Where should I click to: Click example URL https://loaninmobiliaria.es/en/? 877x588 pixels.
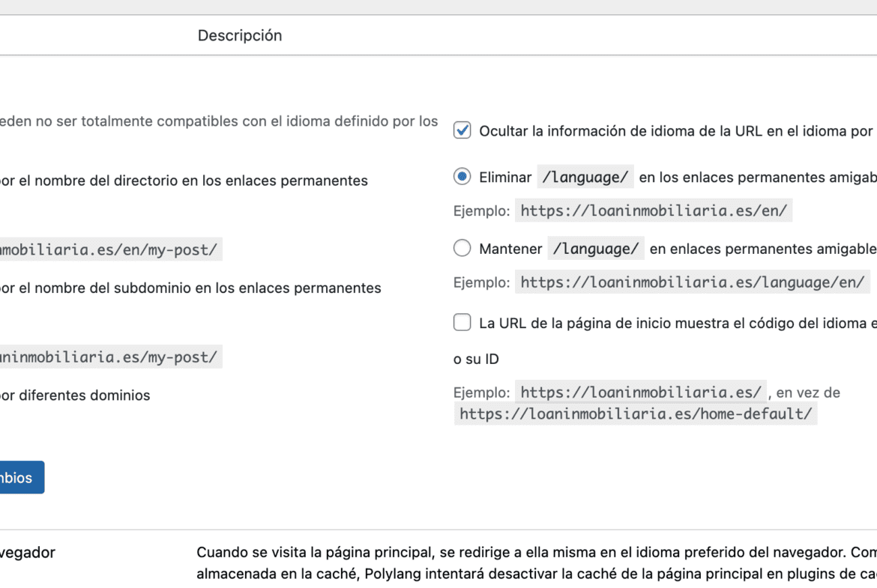[654, 211]
